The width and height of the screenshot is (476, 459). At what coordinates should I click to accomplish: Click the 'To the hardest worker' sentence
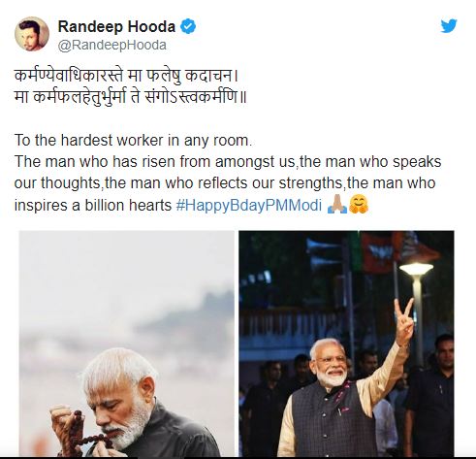[133, 141]
